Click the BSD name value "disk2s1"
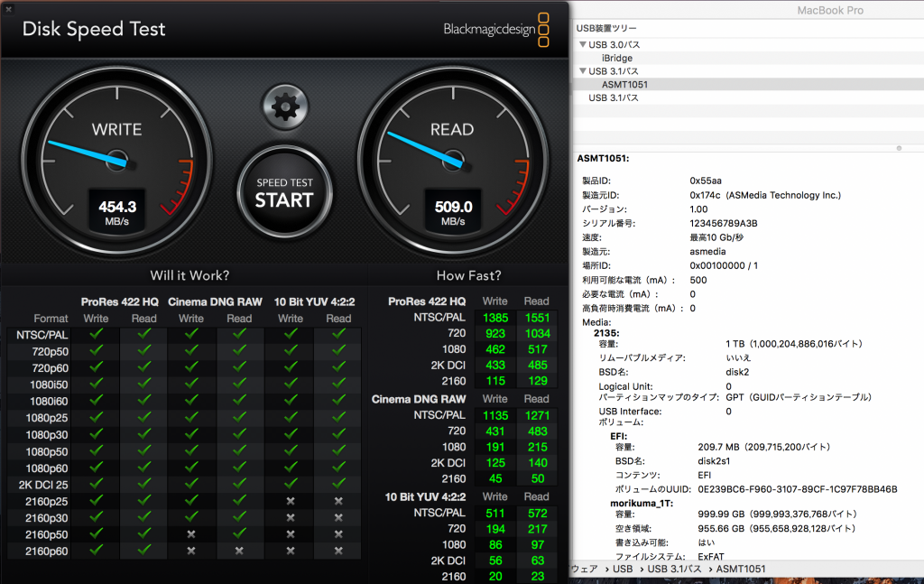 [x=714, y=461]
